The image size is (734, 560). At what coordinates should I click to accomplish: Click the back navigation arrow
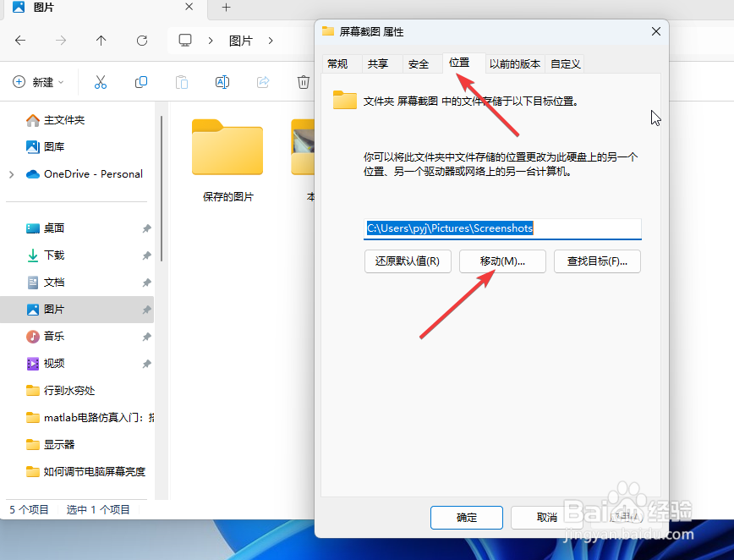tap(20, 40)
